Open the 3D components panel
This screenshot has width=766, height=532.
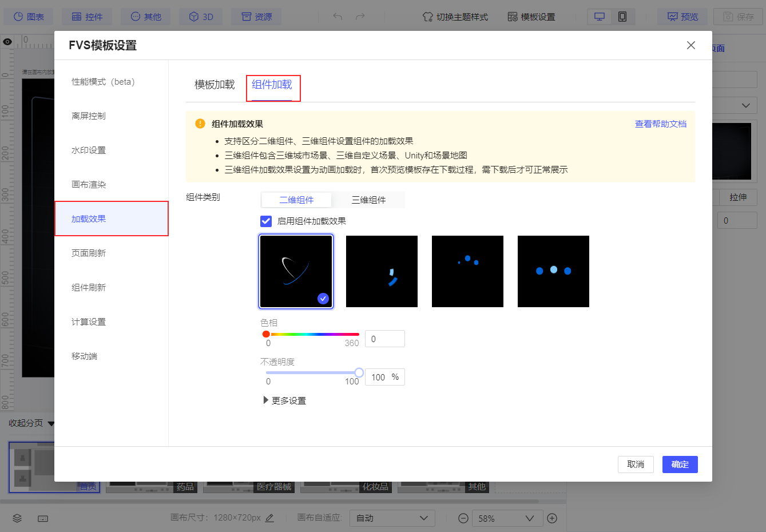pos(201,16)
